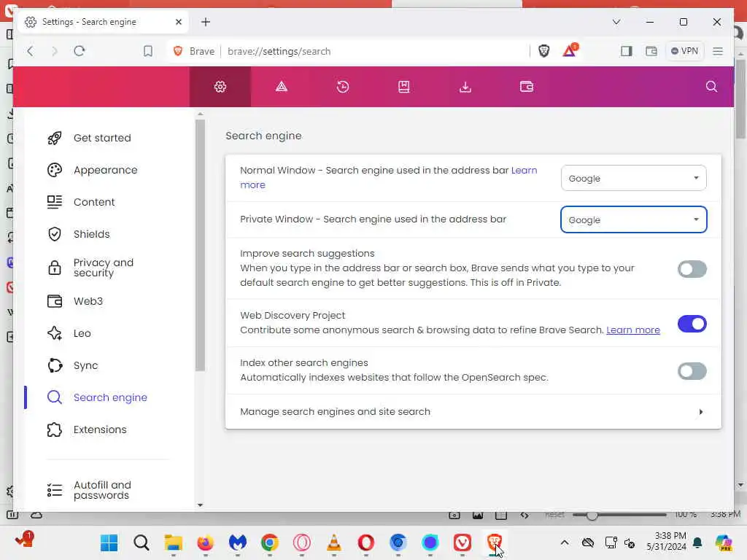The image size is (747, 560).
Task: Launch Google Chrome from taskbar
Action: [x=270, y=542]
